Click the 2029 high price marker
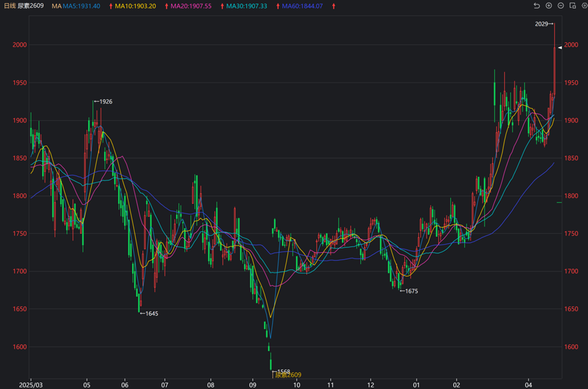The image size is (588, 389). [543, 24]
